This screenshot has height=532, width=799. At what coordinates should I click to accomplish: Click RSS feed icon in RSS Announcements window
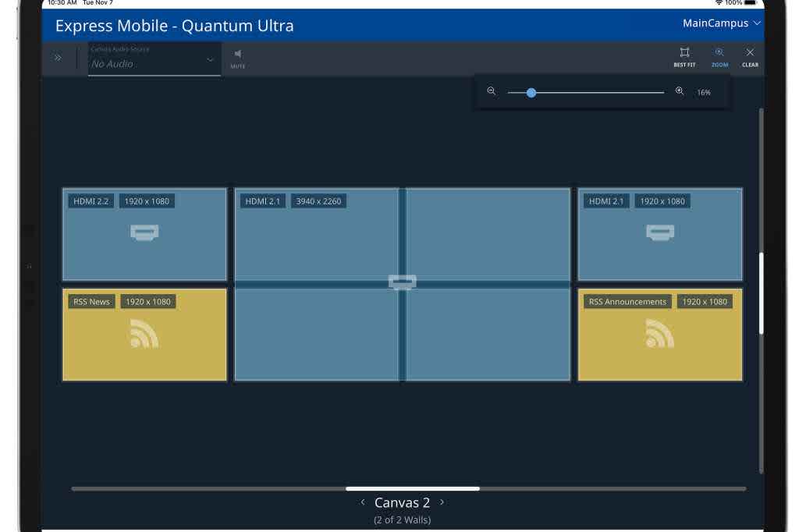tap(660, 334)
